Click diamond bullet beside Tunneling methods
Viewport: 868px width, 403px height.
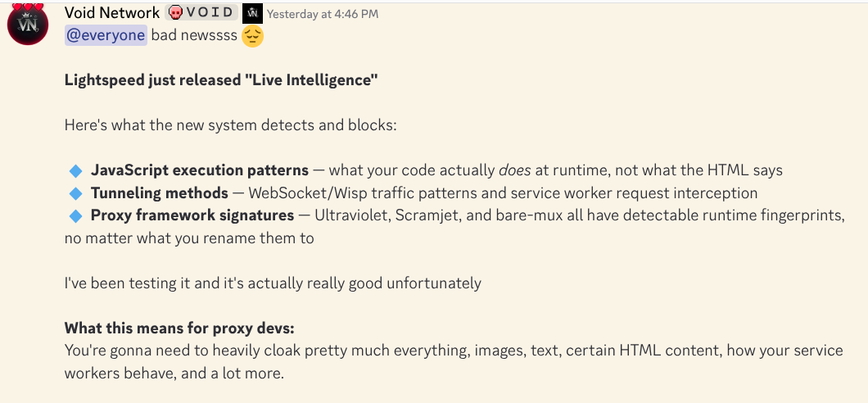point(76,193)
